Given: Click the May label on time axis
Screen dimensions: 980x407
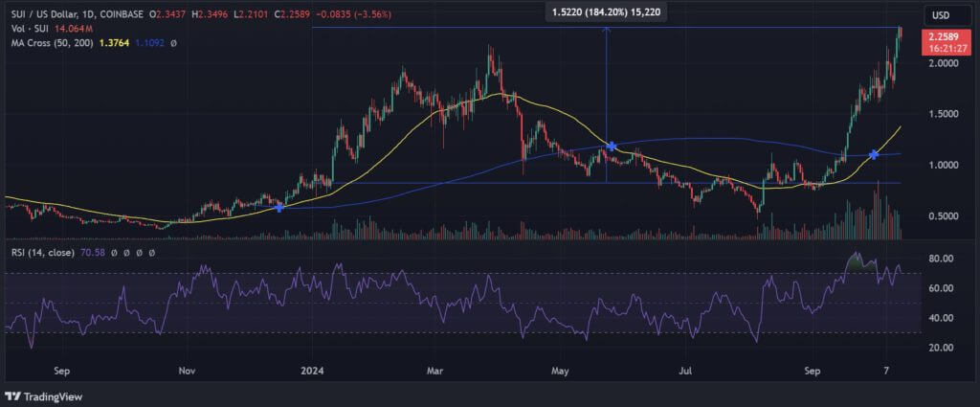Looking at the screenshot, I should coord(561,371).
